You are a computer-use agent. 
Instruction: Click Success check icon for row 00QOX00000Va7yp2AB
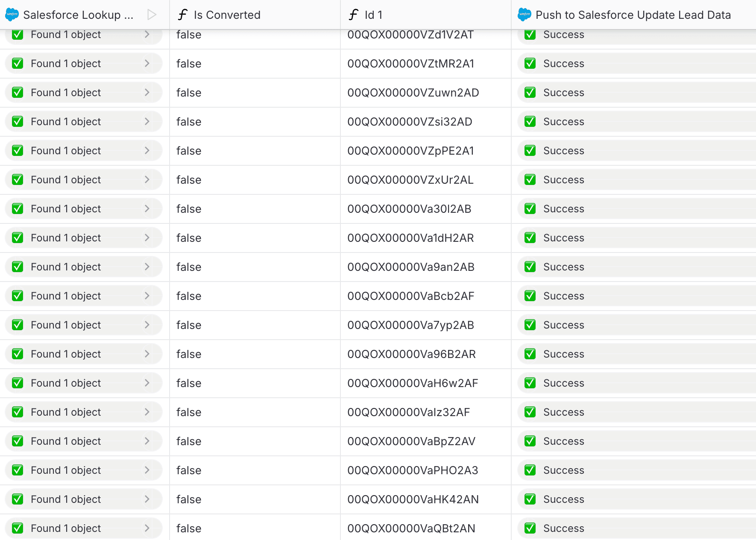tap(530, 325)
